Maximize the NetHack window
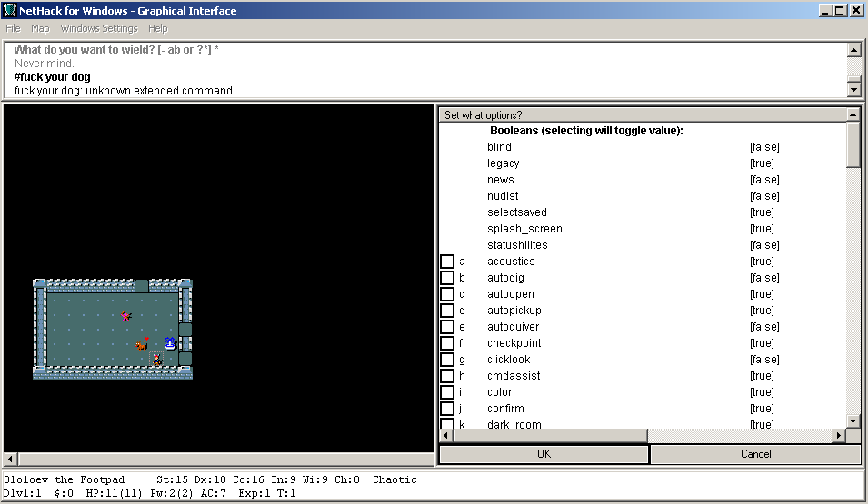This screenshot has width=868, height=504. (x=840, y=11)
